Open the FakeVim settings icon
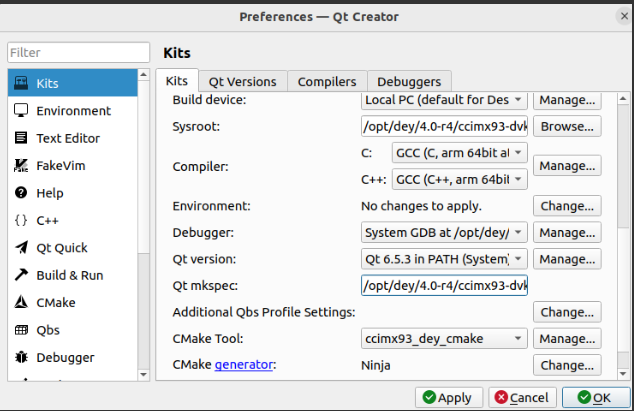 (21, 165)
